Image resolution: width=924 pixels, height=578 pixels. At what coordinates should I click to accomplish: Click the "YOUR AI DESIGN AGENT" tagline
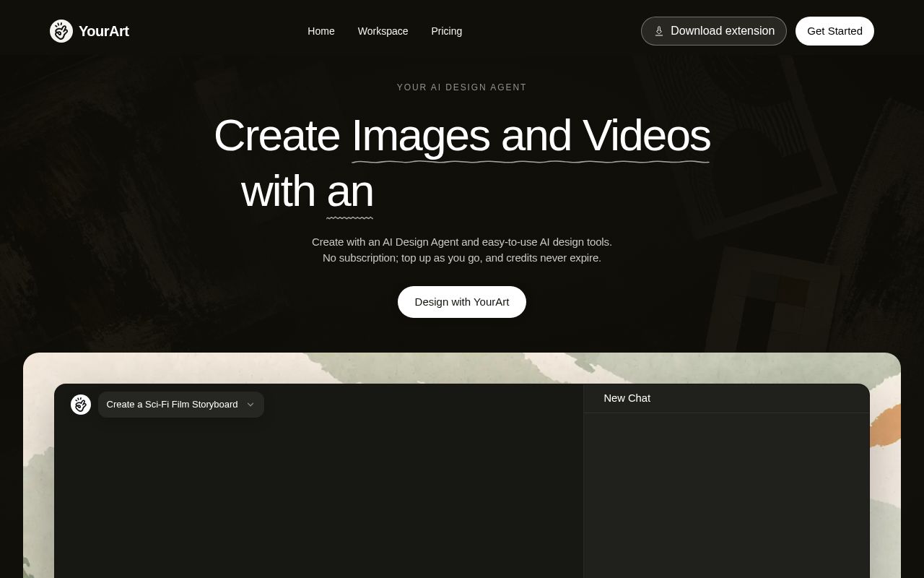tap(462, 87)
